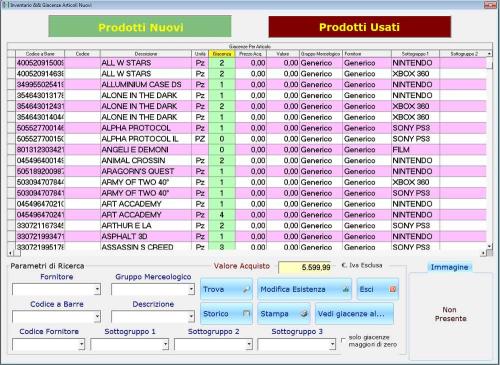Click the Esci exit button
Image resolution: width=500 pixels, height=365 pixels.
378,289
